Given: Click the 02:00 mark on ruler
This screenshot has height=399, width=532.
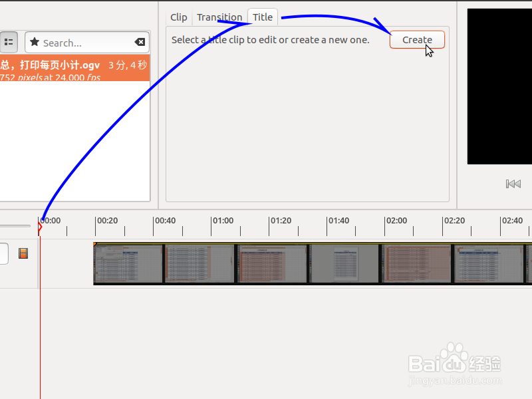Looking at the screenshot, I should (x=396, y=221).
